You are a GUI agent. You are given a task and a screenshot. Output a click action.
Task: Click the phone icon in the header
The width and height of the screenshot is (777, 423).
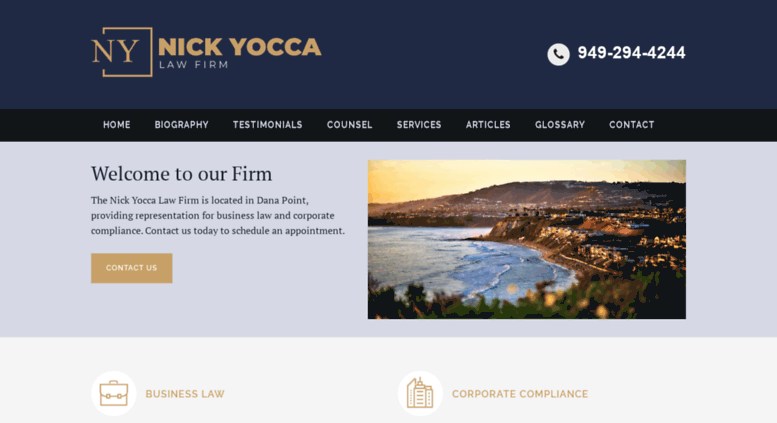[558, 54]
